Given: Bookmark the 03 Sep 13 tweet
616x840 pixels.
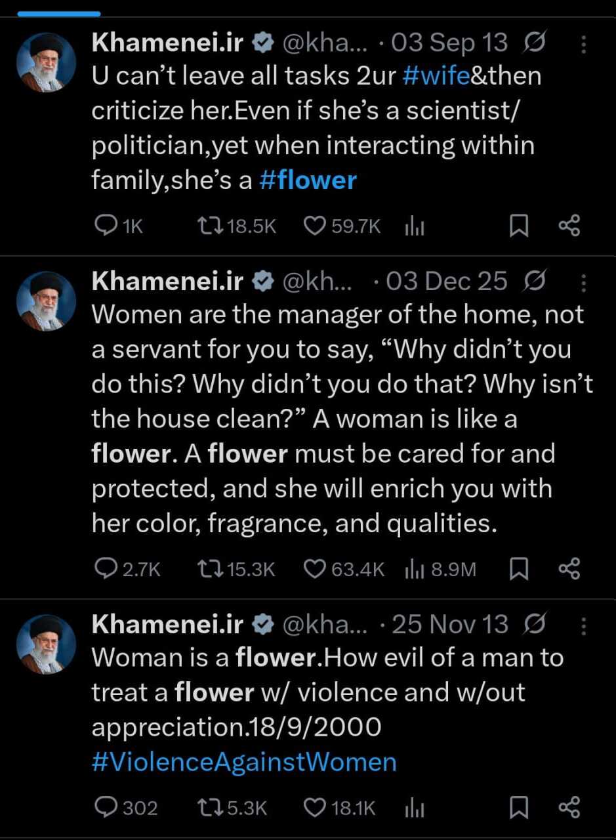Looking at the screenshot, I should point(519,226).
